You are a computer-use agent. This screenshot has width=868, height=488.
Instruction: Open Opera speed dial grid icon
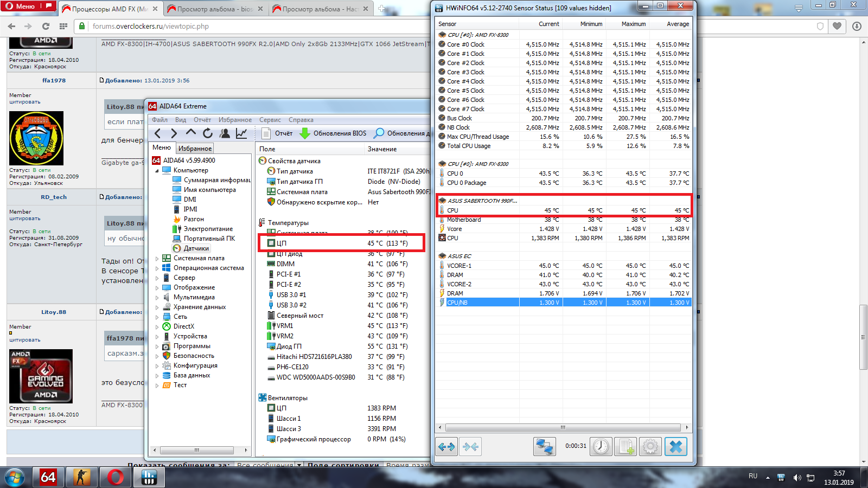point(63,26)
